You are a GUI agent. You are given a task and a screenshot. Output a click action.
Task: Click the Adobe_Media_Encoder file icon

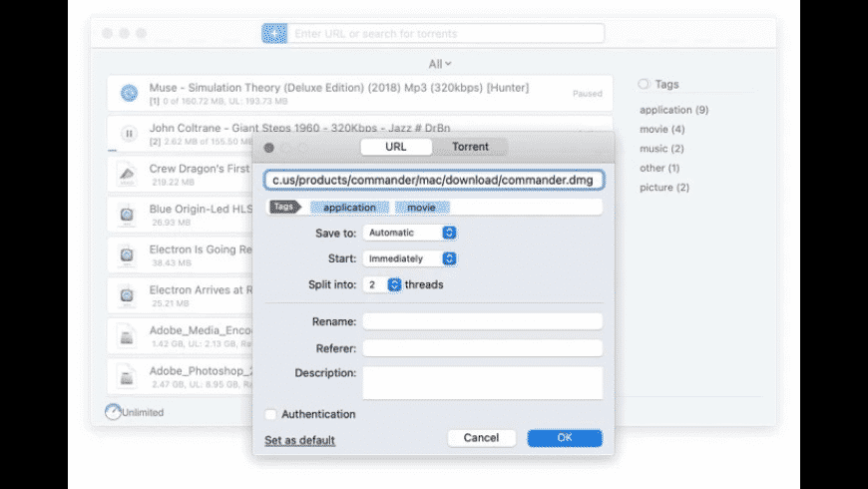pyautogui.click(x=127, y=336)
